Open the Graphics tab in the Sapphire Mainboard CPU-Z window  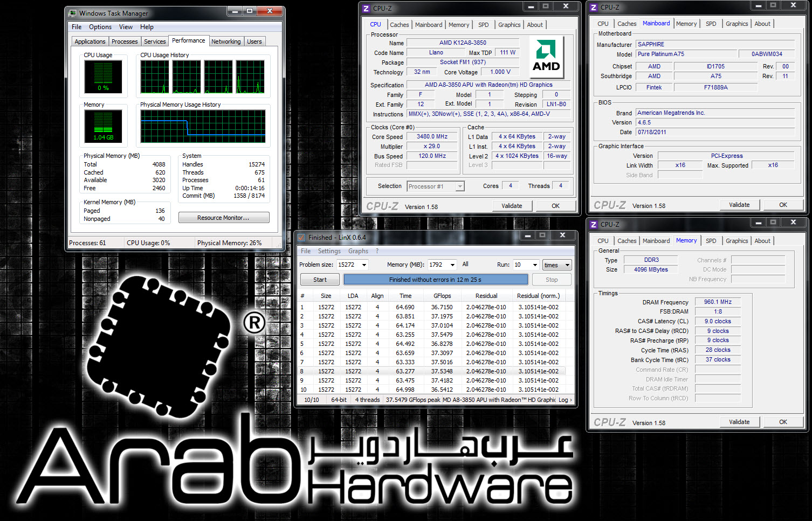[737, 24]
